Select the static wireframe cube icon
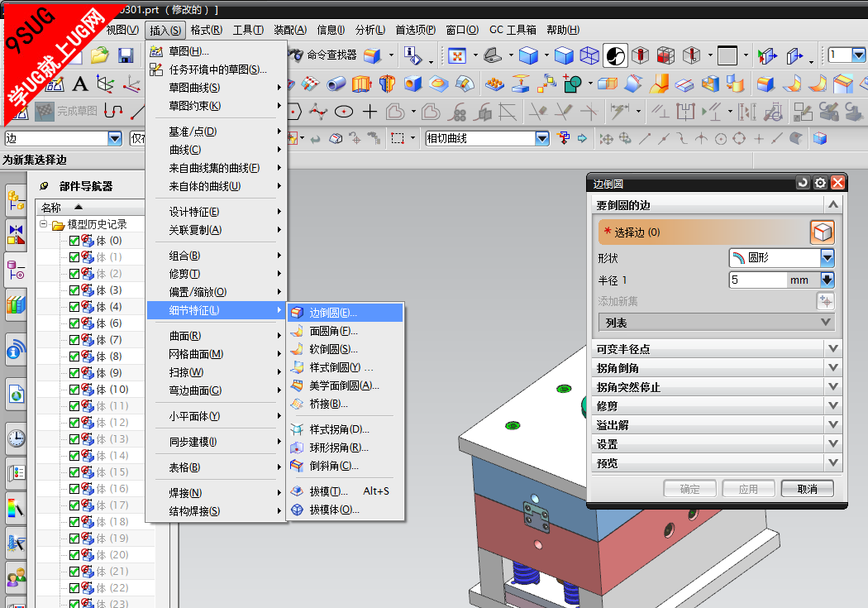 (x=589, y=55)
